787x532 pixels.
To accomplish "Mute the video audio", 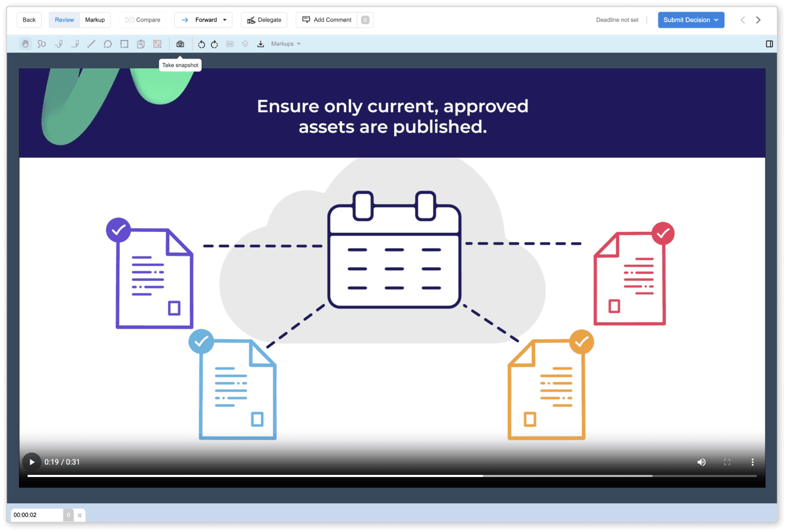I will pos(702,462).
